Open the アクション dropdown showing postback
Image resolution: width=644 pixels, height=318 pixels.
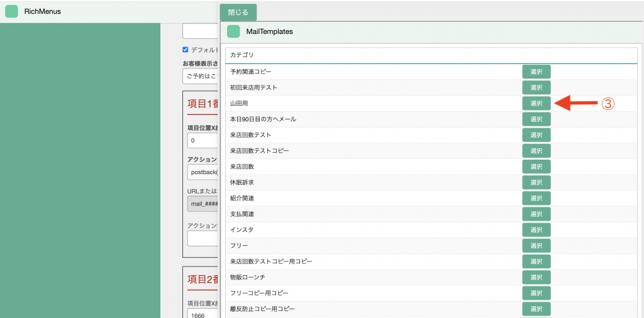click(202, 172)
